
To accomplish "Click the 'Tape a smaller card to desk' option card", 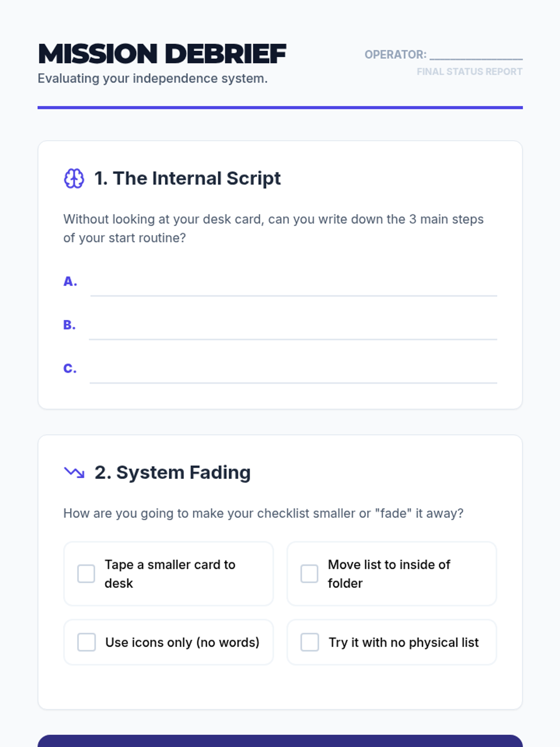I will [168, 574].
